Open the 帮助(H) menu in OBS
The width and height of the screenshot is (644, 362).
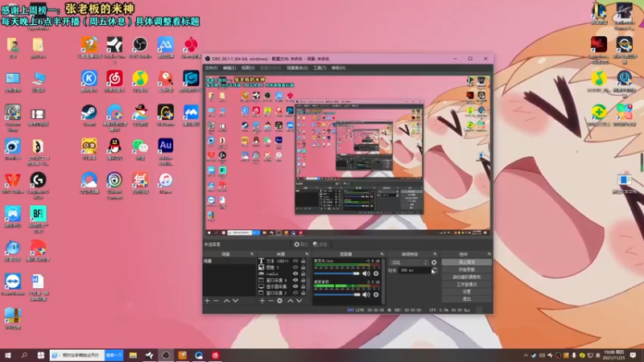338,68
